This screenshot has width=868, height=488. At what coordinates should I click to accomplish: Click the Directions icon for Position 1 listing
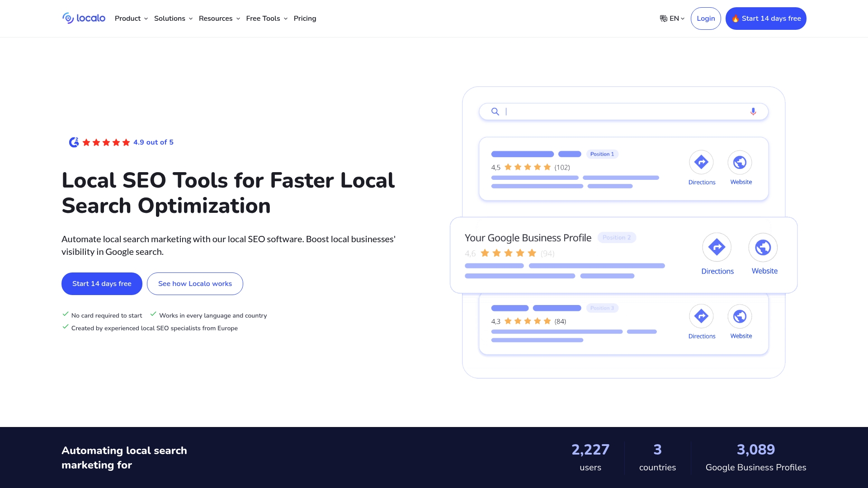coord(702,161)
